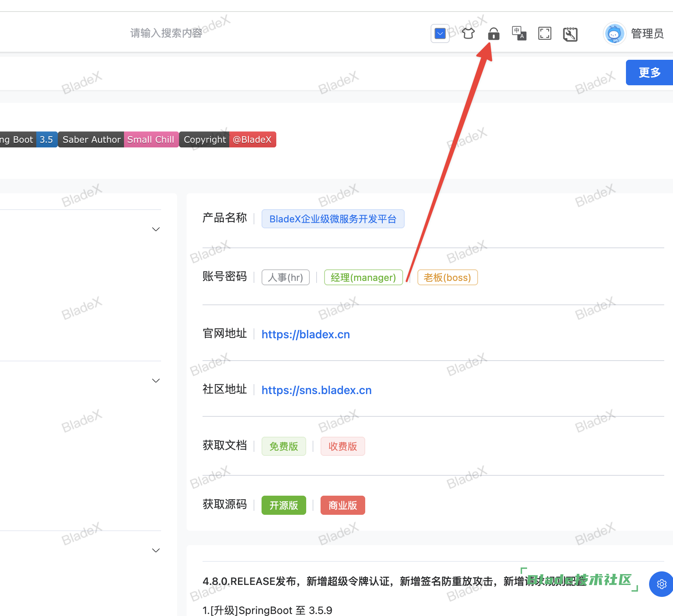Enter fullscreen mode via fullscreen icon
The image size is (673, 616).
coord(544,34)
